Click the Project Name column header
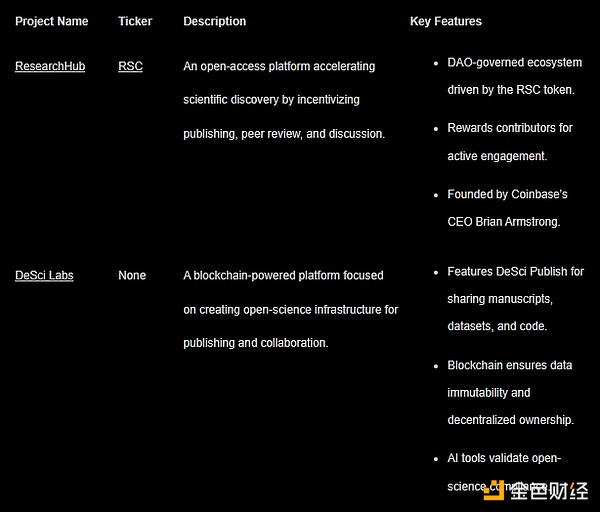The height and width of the screenshot is (512, 600). [52, 21]
